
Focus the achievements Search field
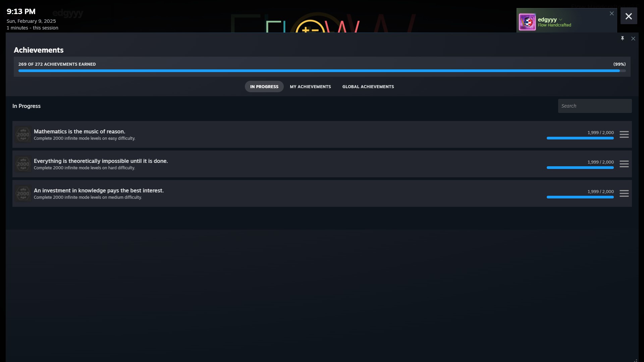click(594, 106)
